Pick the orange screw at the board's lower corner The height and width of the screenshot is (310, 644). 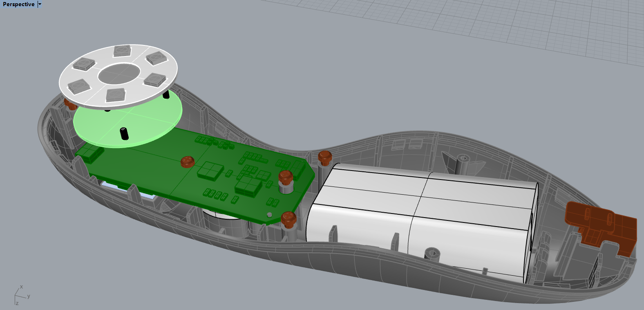pos(288,219)
